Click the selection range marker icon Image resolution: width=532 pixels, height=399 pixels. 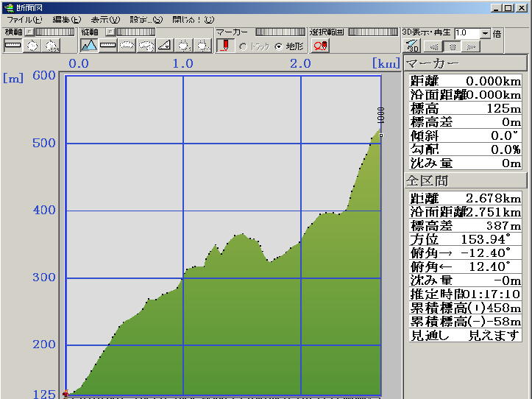320,46
